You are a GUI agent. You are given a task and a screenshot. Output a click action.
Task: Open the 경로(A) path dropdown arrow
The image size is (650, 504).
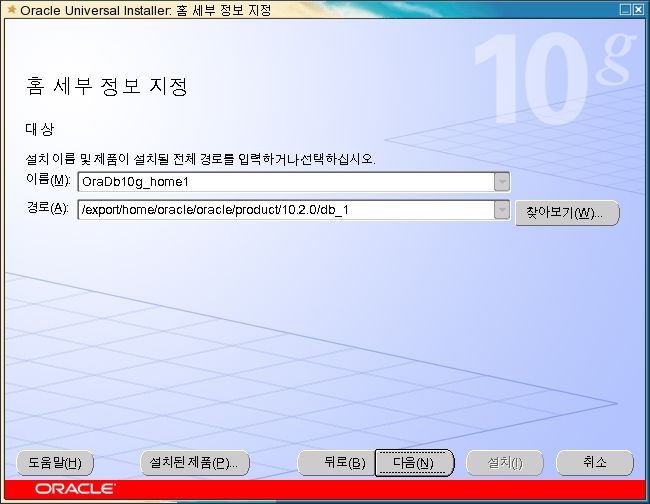click(x=502, y=210)
